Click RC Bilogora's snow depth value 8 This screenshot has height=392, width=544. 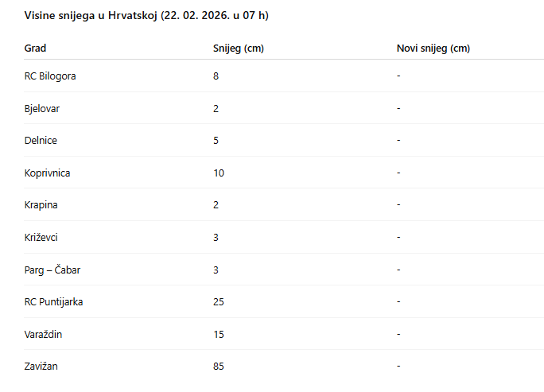(x=216, y=76)
